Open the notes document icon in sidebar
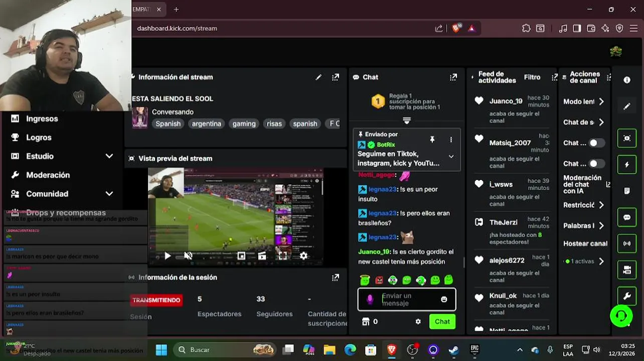 [627, 191]
